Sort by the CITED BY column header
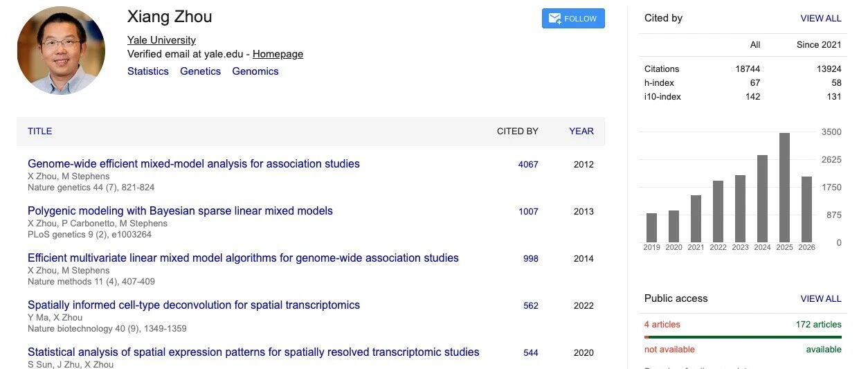 pos(518,131)
